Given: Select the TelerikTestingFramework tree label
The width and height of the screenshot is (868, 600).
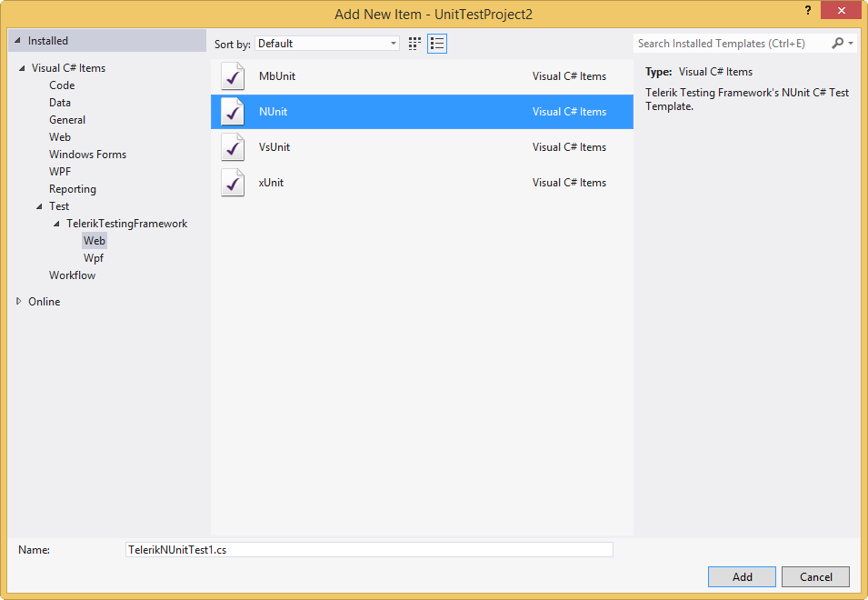Looking at the screenshot, I should (126, 224).
